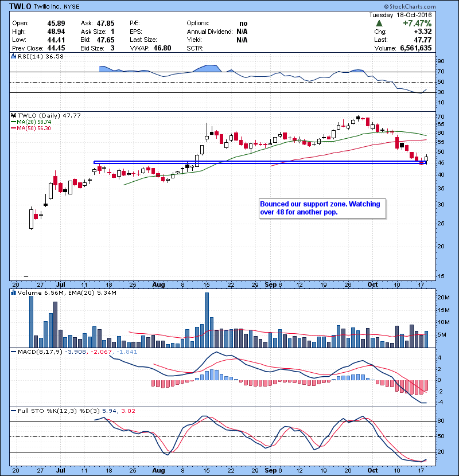Click the stochastic %D value 3.02

tap(128, 411)
